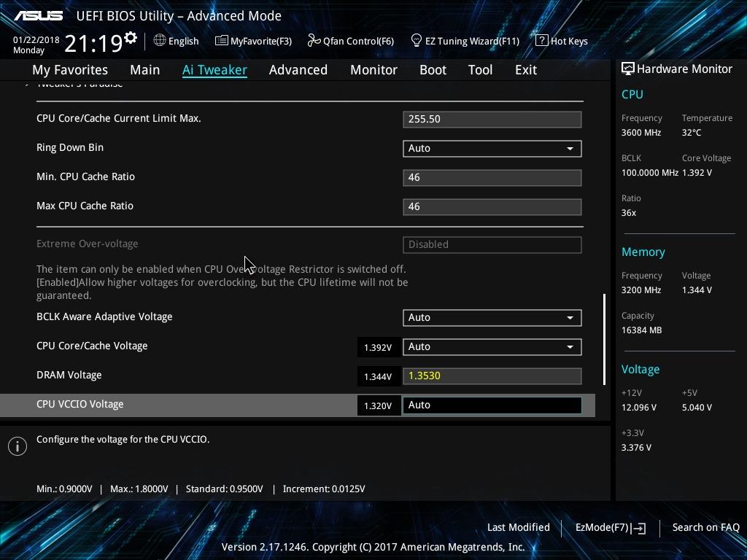Select the Extreme Over-voltage label
747x560 pixels.
click(x=88, y=244)
